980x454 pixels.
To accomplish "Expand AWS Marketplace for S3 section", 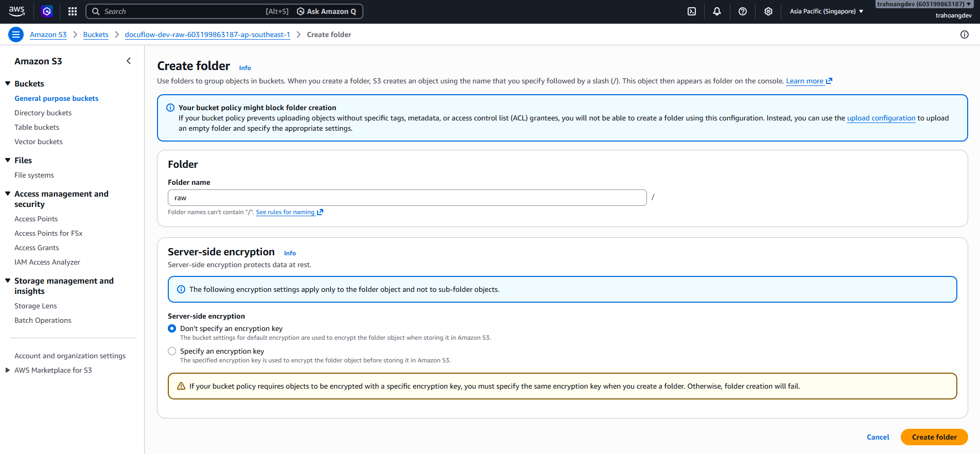I will coord(8,370).
